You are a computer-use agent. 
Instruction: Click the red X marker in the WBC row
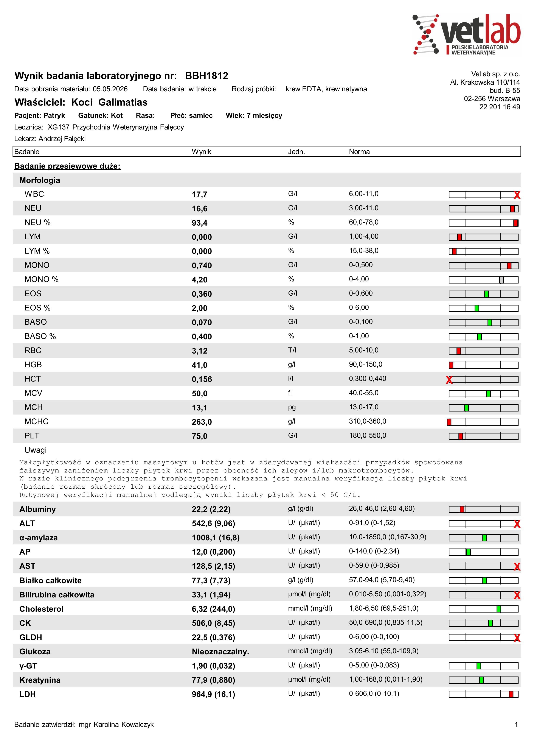(x=517, y=195)
